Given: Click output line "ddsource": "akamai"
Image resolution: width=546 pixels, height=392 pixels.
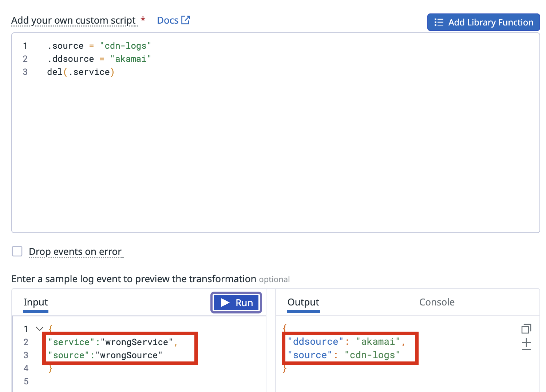Looking at the screenshot, I should tap(346, 341).
